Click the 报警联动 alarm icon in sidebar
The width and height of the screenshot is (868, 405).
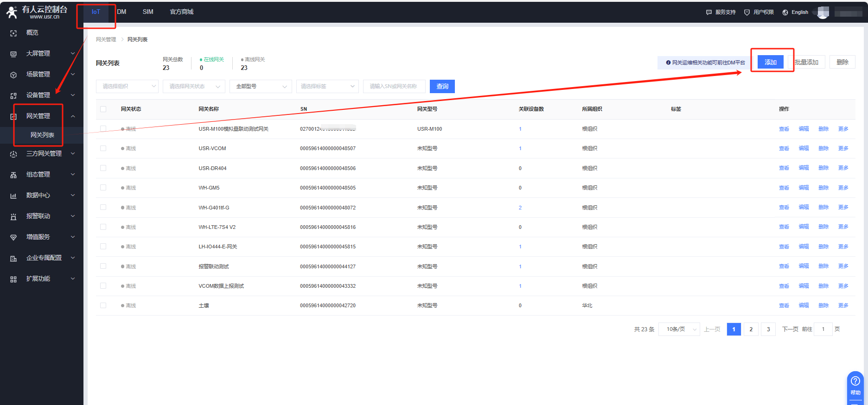point(13,216)
